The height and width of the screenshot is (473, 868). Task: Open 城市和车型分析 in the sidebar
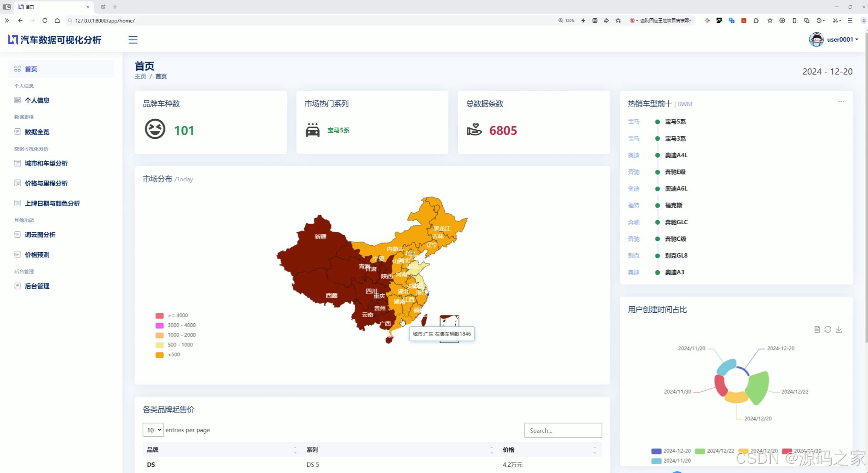coord(46,163)
